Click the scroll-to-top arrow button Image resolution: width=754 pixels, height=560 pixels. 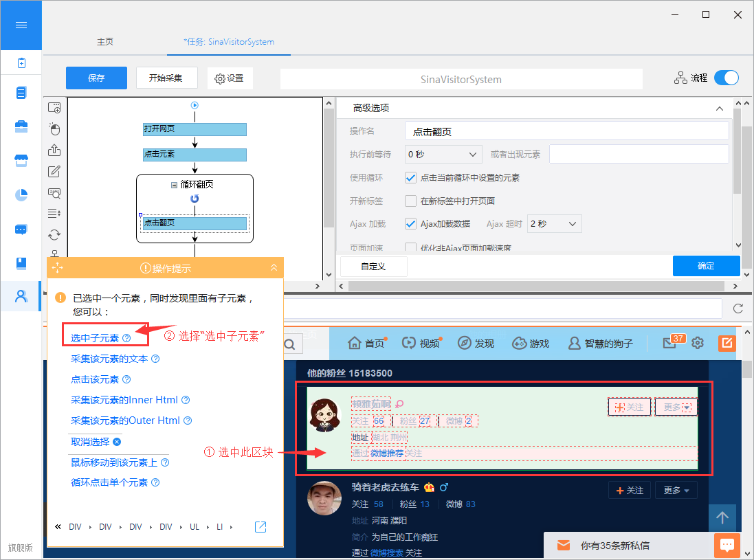pyautogui.click(x=722, y=517)
